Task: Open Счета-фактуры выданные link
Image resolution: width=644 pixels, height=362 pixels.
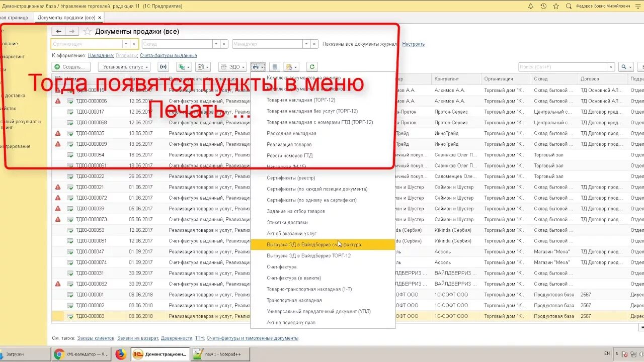Action: point(169,55)
